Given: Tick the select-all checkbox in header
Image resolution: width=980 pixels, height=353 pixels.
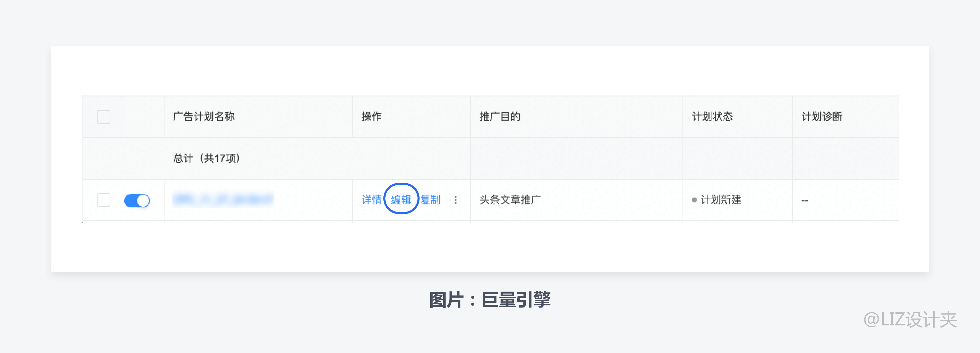Looking at the screenshot, I should (103, 116).
